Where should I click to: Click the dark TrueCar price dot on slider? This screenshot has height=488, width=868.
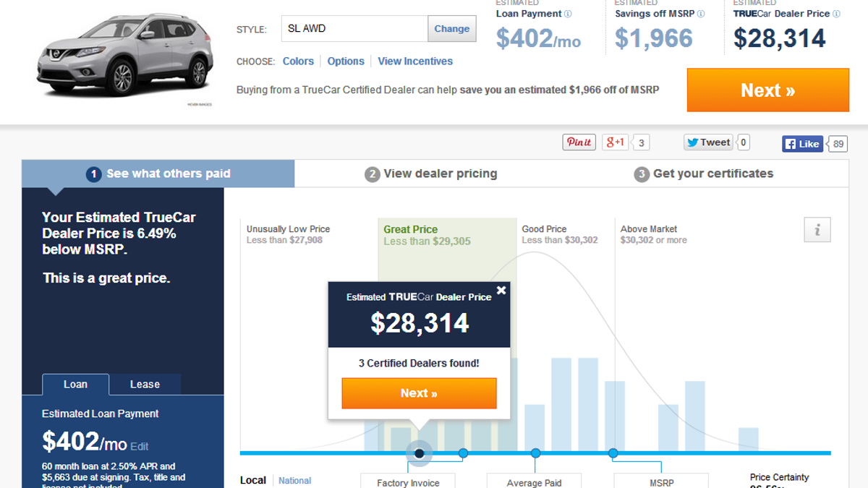coord(419,453)
